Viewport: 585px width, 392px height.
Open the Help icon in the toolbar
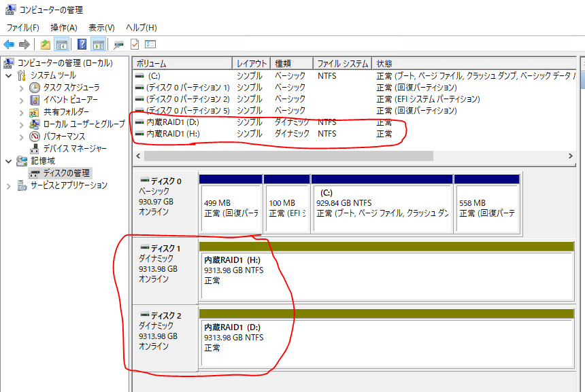[82, 43]
